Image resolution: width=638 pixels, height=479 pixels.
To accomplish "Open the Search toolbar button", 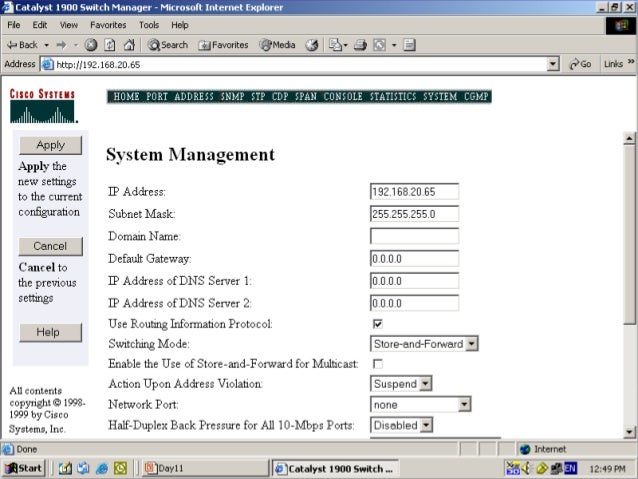I will [x=168, y=45].
